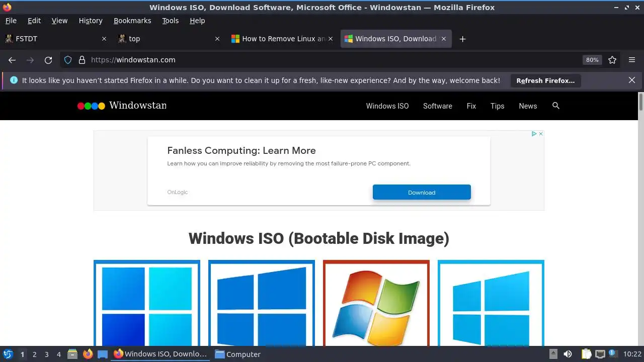Open a new tab with the plus icon

pyautogui.click(x=463, y=39)
